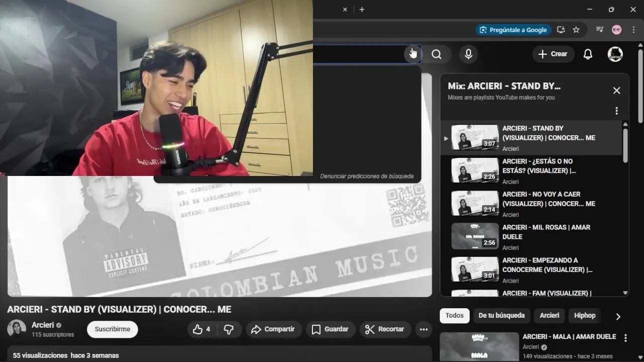Open the Chrome three-dot menu
Image resolution: width=644 pixels, height=362 pixels.
tap(633, 30)
